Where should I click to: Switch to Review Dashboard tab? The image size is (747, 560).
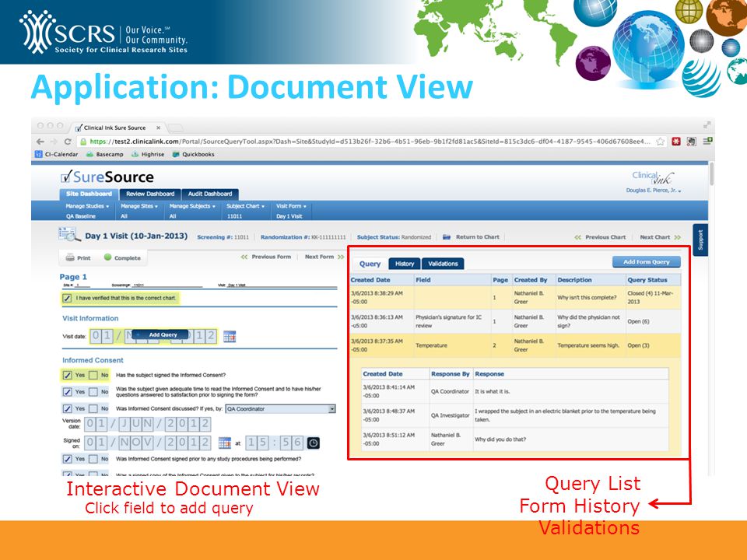pos(150,194)
